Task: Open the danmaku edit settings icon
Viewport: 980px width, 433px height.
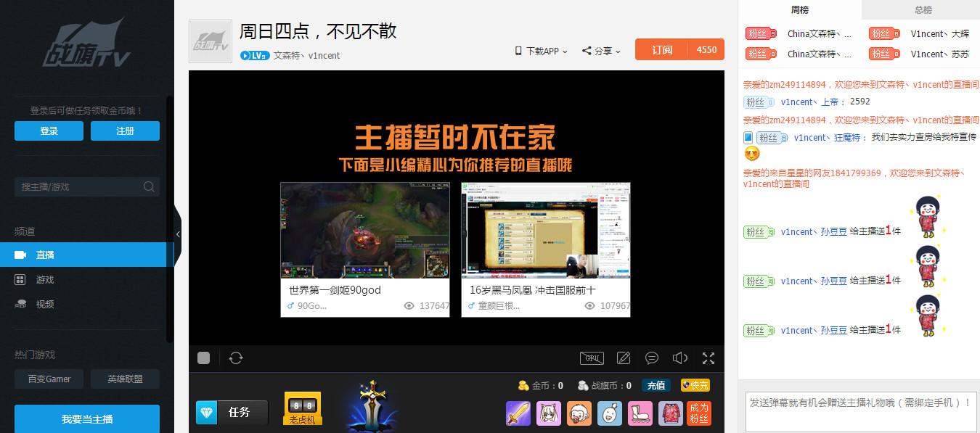Action: pos(623,358)
